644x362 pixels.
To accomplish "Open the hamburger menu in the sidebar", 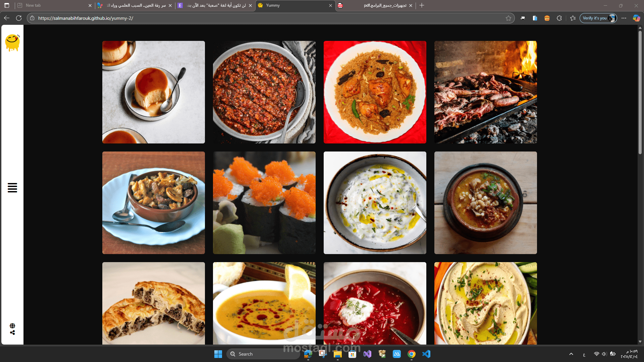I will click(x=12, y=188).
